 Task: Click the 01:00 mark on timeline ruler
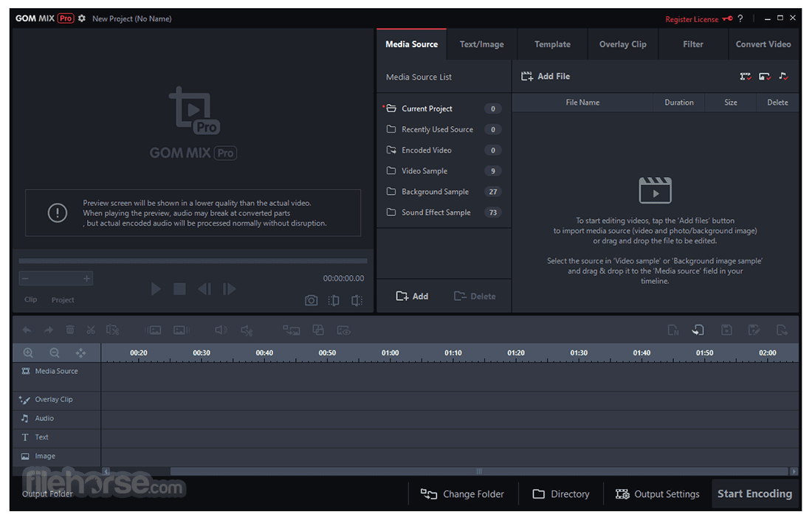click(390, 353)
